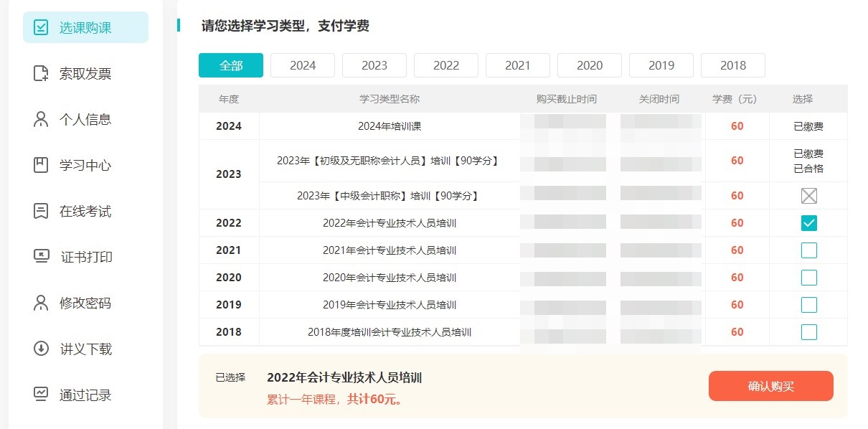Click 2021年会计专业技术人员培训 course name
Image resolution: width=868 pixels, height=429 pixels.
[x=390, y=250]
